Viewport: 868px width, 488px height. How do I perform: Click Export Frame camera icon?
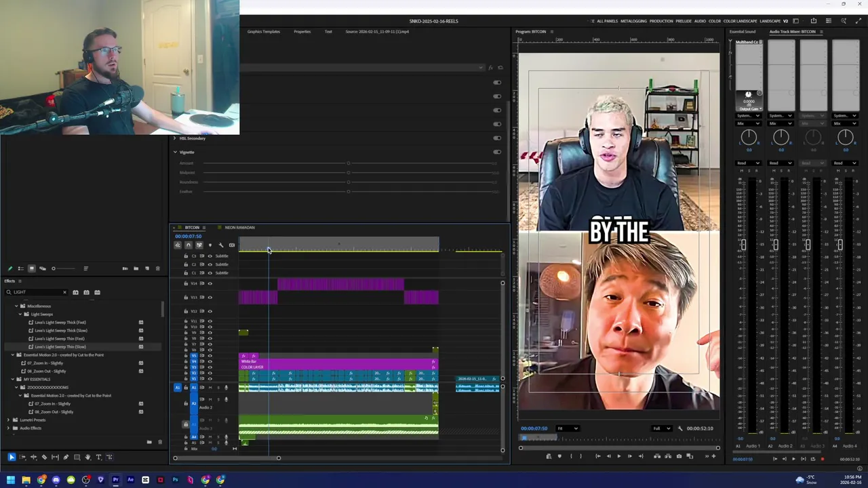(x=679, y=456)
